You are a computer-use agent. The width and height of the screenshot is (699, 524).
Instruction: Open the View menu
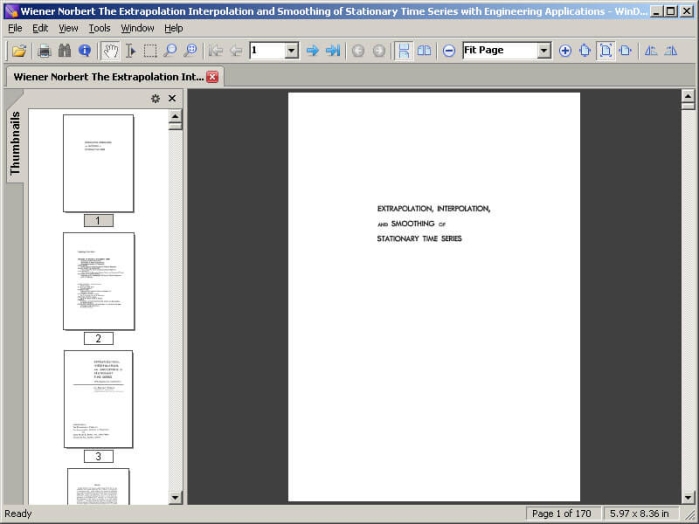pos(68,28)
